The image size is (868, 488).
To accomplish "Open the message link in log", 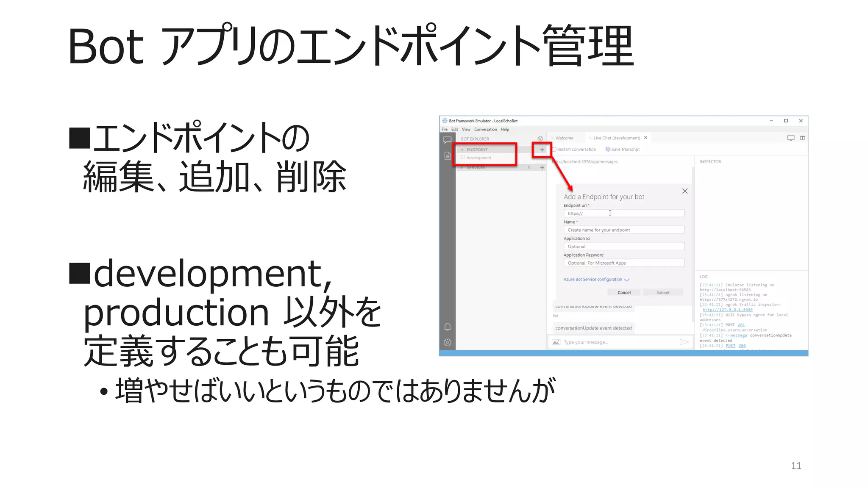I will point(738,335).
